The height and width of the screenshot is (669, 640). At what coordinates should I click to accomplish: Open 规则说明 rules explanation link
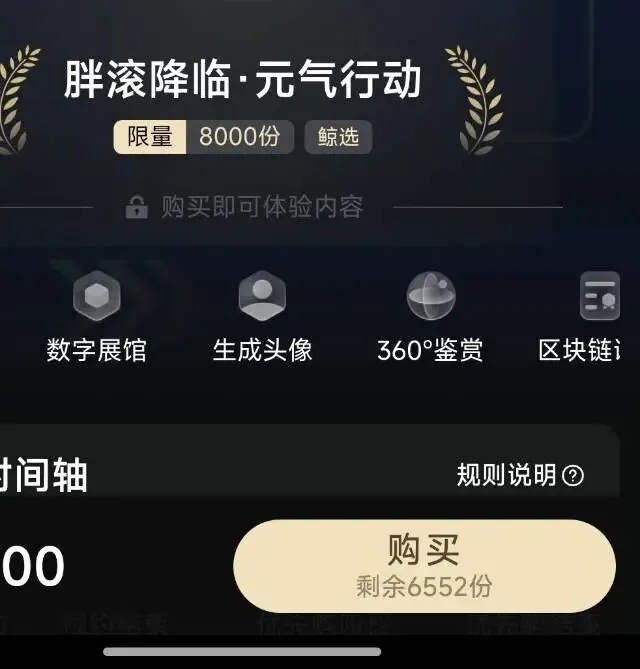click(506, 475)
